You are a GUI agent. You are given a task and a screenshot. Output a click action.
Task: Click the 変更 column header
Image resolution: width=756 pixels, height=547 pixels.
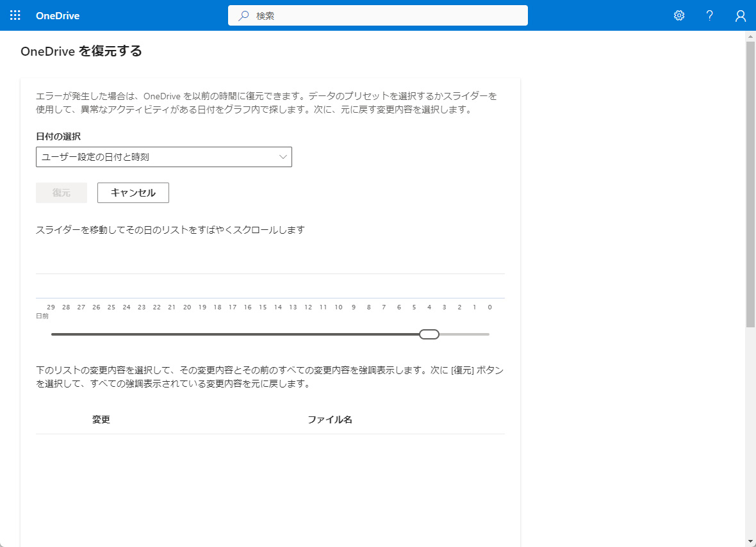coord(101,420)
